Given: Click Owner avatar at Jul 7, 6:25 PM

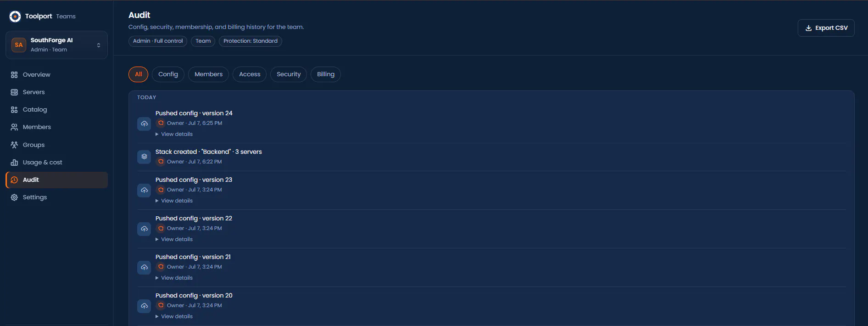Looking at the screenshot, I should pyautogui.click(x=161, y=124).
